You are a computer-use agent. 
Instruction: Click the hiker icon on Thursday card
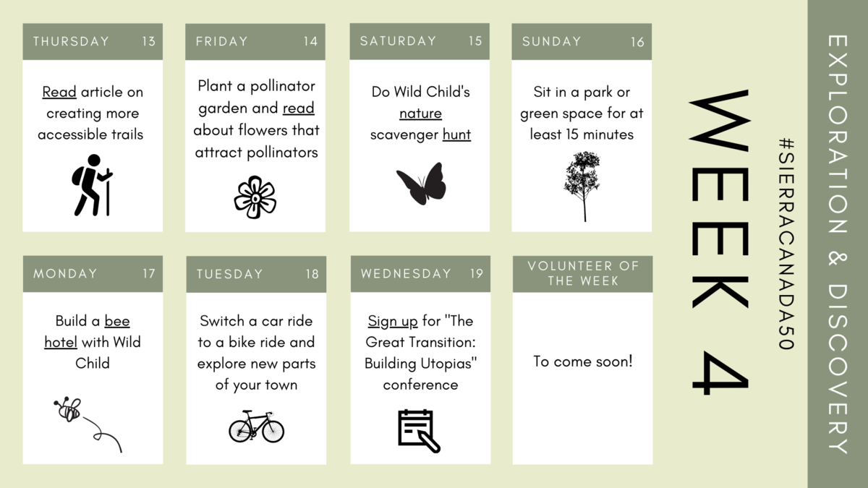[x=92, y=185]
